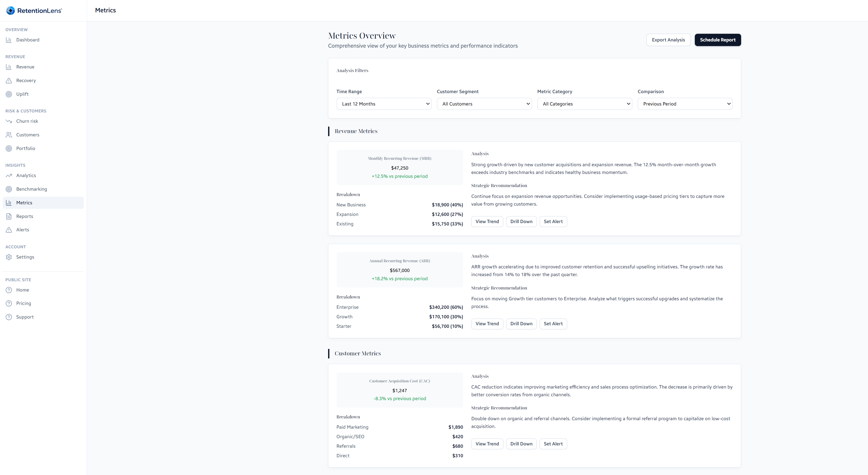
Task: Click the RetentionLens logo icon
Action: 11,11
